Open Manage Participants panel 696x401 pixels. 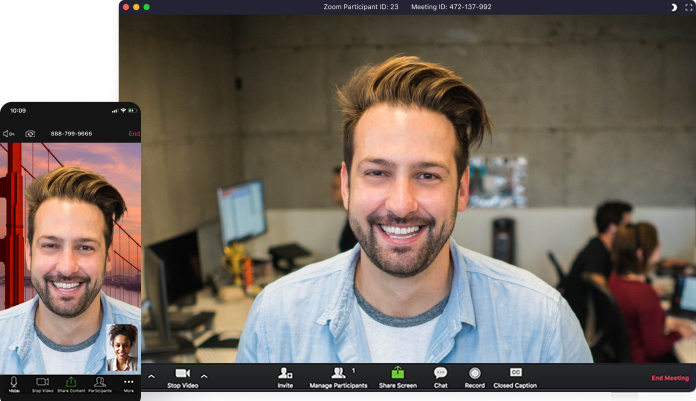click(338, 378)
